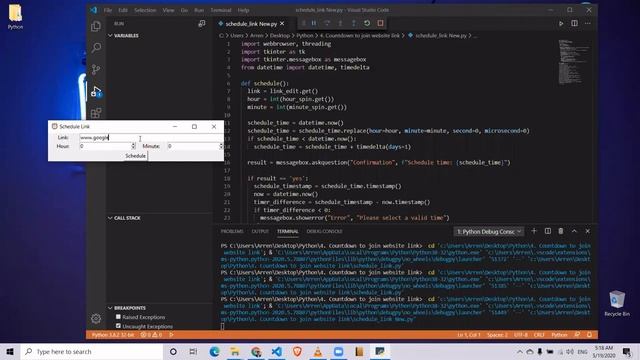
Task: Close the schedule_link New.py editor tab
Action: click(282, 24)
